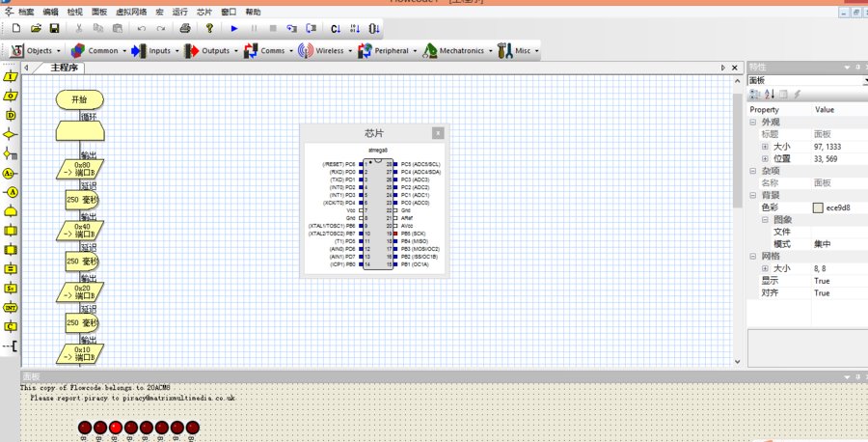868x442 pixels.
Task: Select the 主程序 tab
Action: click(65, 68)
